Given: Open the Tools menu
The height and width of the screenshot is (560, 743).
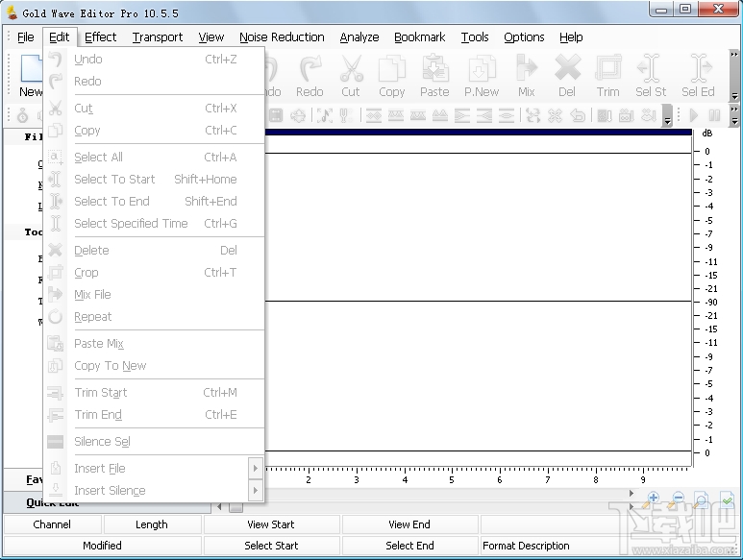Looking at the screenshot, I should 475,37.
